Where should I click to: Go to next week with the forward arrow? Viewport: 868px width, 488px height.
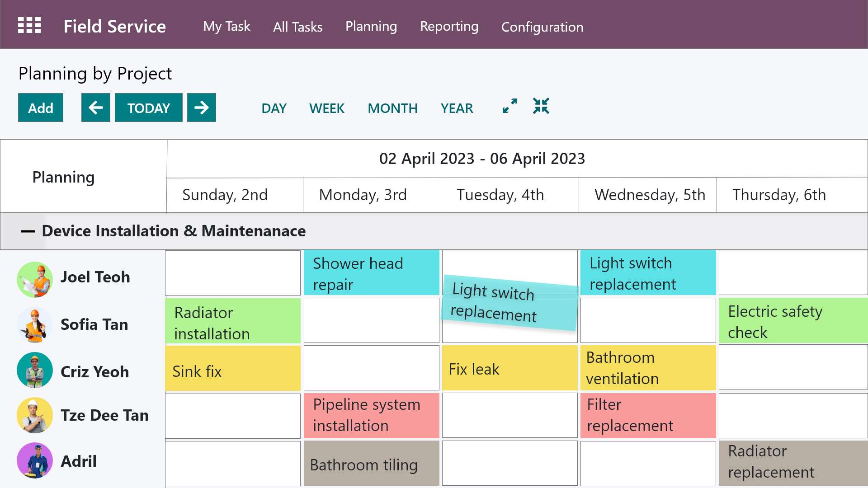202,108
